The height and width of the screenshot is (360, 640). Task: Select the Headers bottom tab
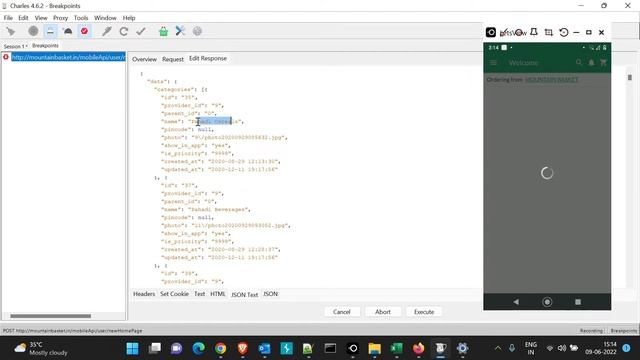[144, 294]
